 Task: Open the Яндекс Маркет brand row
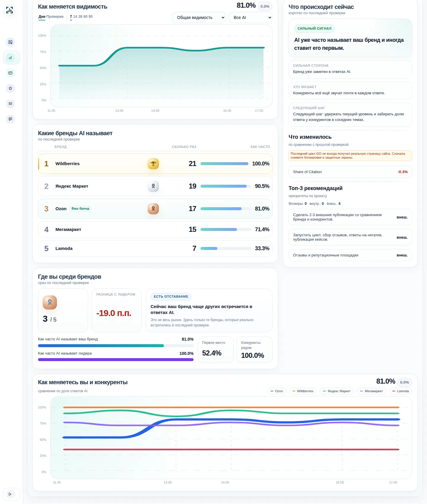155,186
